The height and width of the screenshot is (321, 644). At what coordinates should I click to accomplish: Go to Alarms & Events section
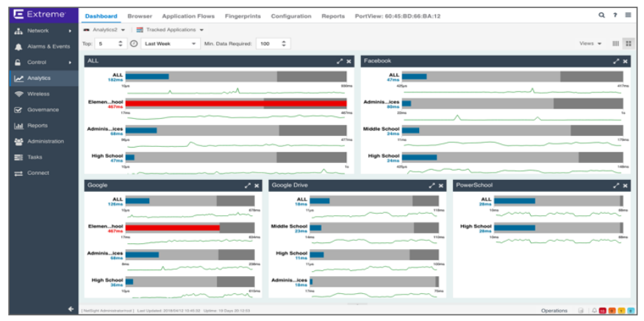pyautogui.click(x=43, y=47)
